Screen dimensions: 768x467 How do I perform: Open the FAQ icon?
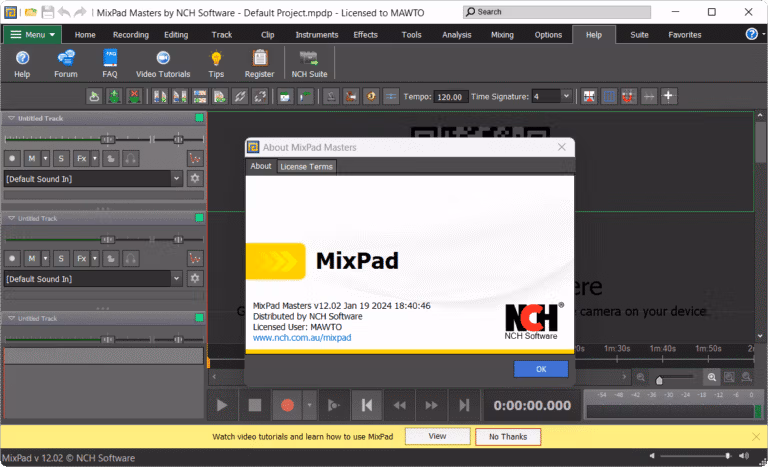[x=110, y=64]
